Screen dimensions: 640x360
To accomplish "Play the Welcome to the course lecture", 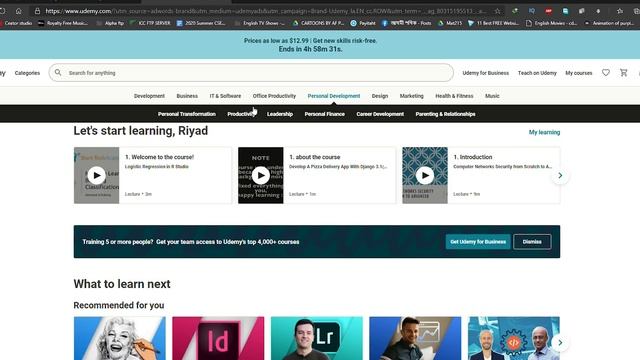I will pos(97,176).
